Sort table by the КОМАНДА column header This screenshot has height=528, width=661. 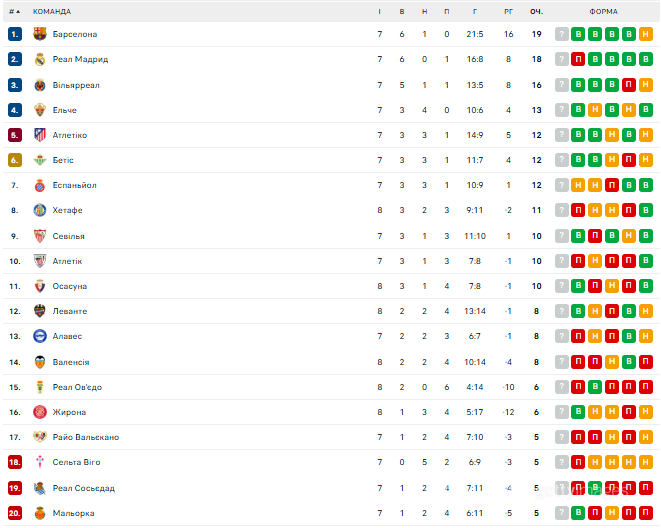tap(52, 11)
